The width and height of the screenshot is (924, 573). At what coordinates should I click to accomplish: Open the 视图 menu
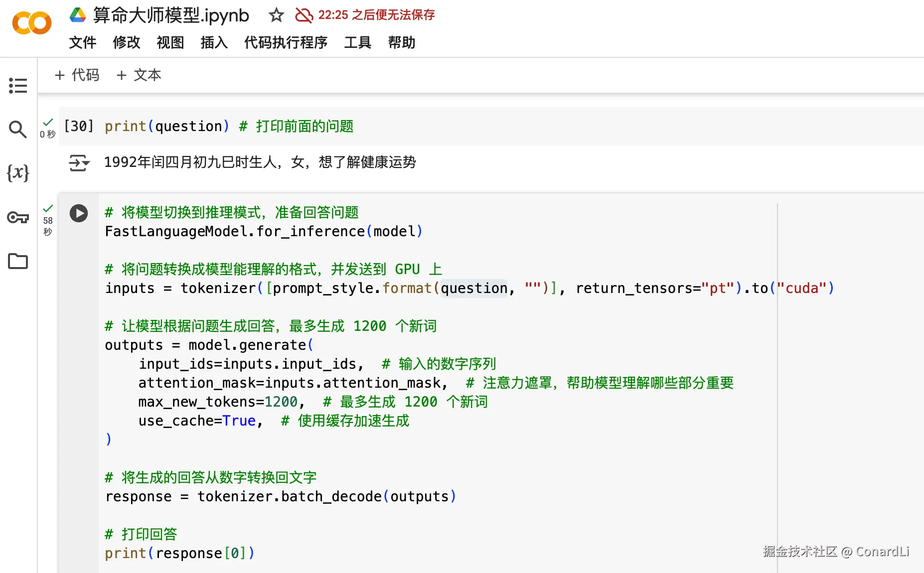[170, 42]
